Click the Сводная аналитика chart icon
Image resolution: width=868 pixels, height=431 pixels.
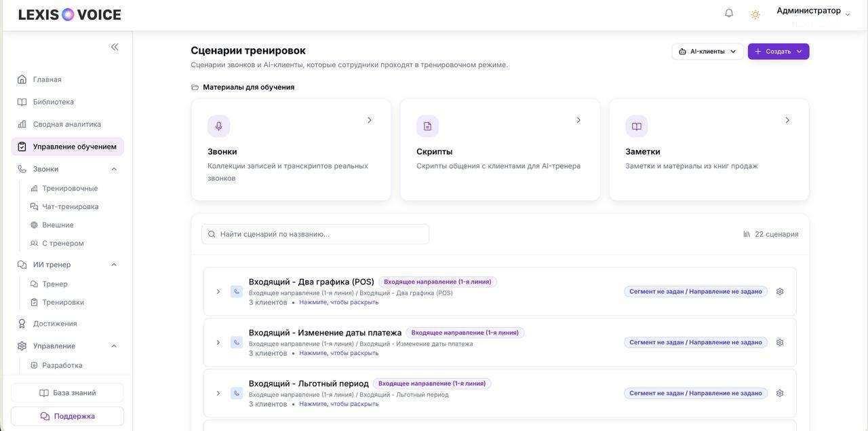[x=22, y=124]
